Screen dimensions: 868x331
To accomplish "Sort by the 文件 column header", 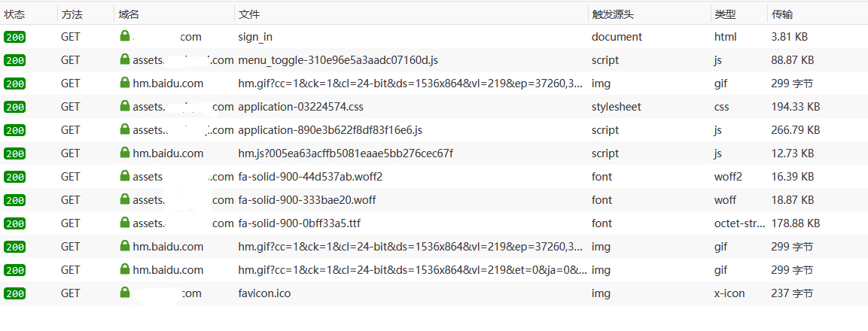I will [249, 15].
